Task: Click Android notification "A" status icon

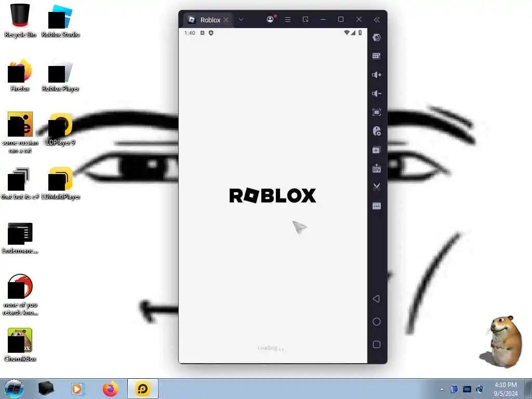Action: point(202,33)
